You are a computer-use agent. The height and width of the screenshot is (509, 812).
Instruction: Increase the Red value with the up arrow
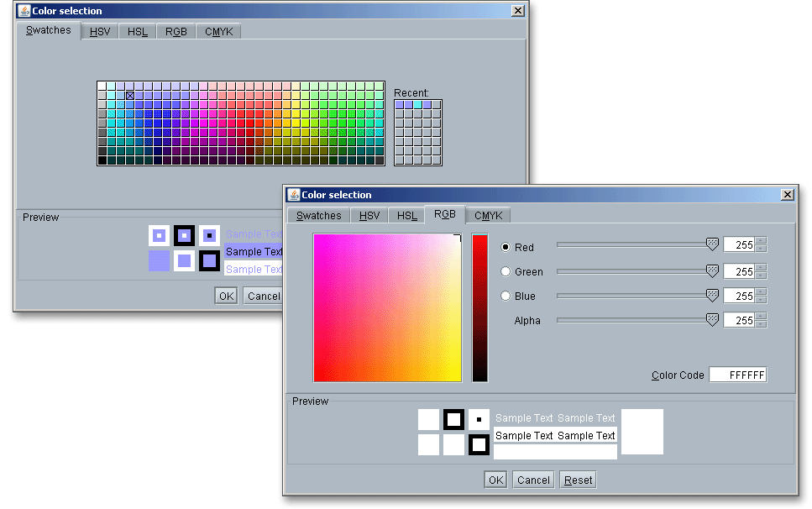point(761,243)
